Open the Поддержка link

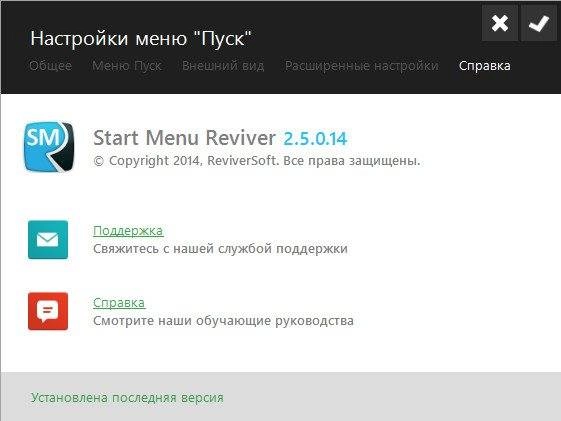(x=128, y=231)
